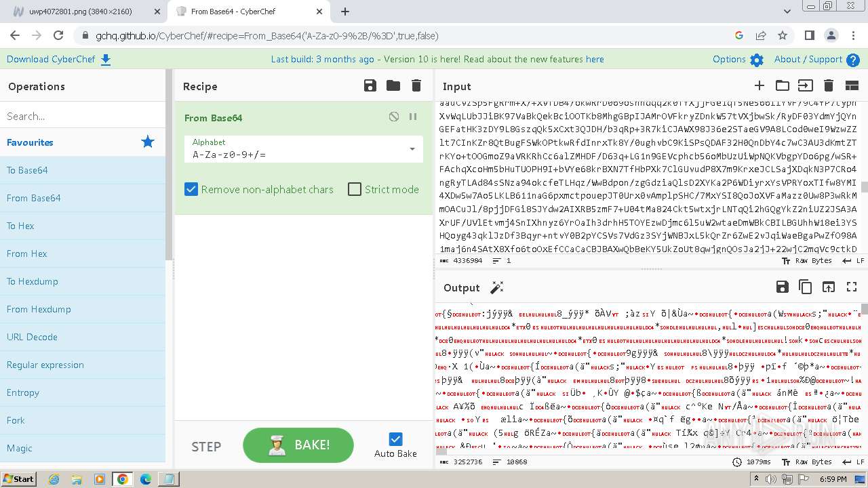Reset the input/output pane layout
Viewport: 868px width, 488px height.
tap(852, 85)
